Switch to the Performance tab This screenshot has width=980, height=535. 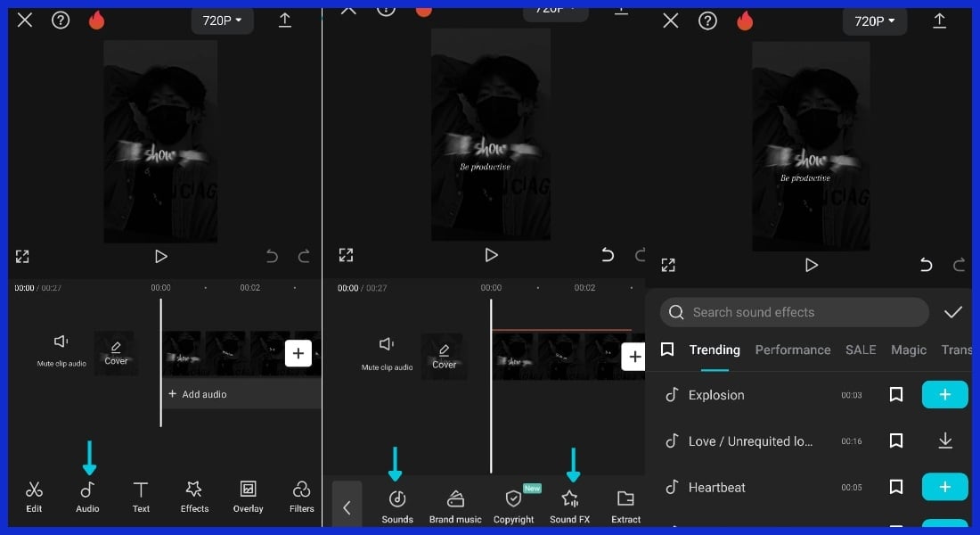coord(793,350)
